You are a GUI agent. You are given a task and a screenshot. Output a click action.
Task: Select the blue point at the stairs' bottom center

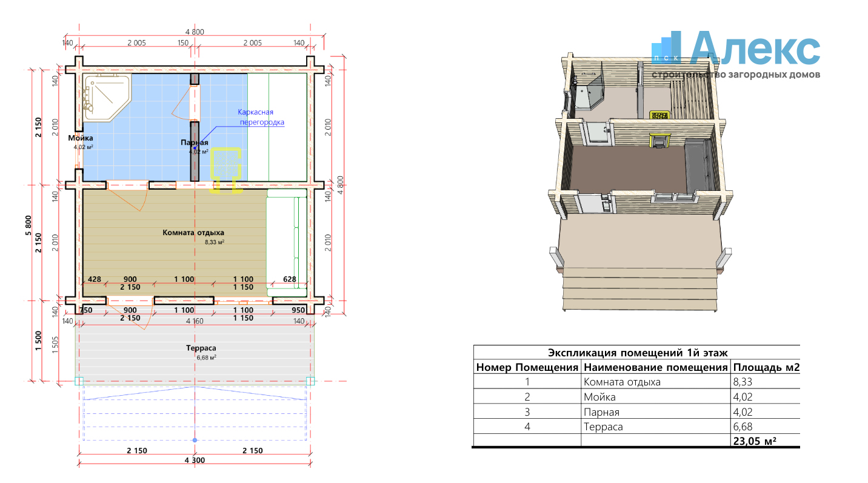point(195,440)
